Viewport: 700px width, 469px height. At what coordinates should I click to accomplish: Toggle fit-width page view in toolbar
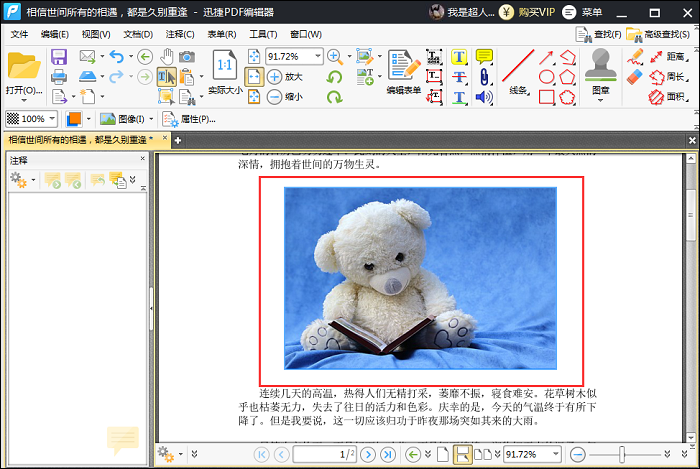[254, 77]
